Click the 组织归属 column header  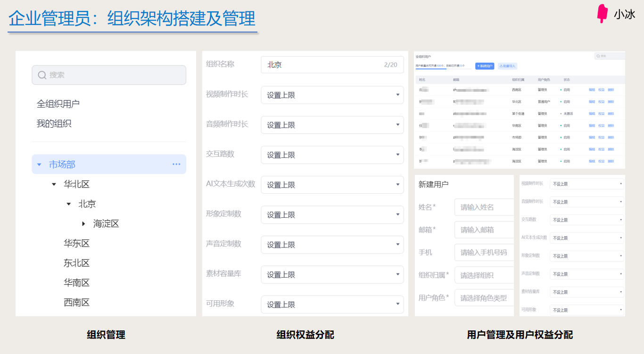[x=519, y=80]
